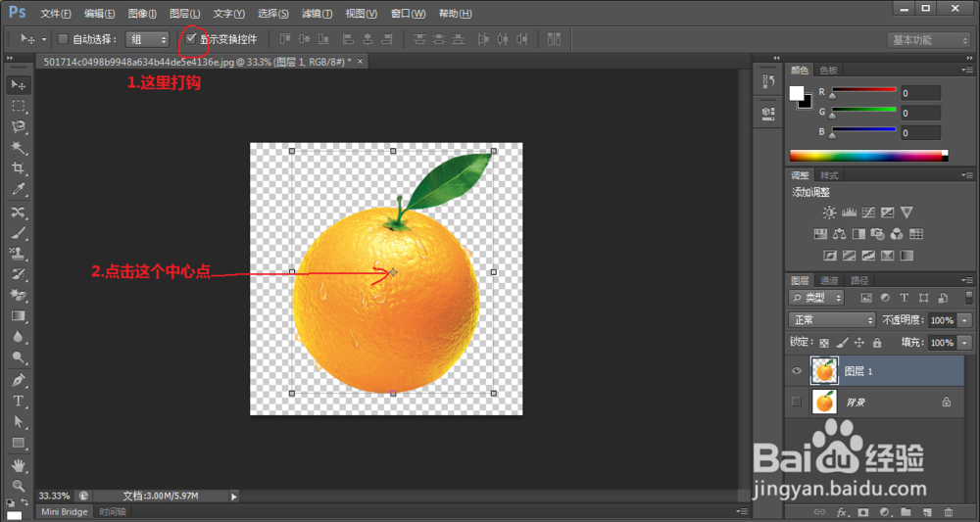The width and height of the screenshot is (980, 522).
Task: Show the 背景 layer visibility box
Action: (x=796, y=402)
